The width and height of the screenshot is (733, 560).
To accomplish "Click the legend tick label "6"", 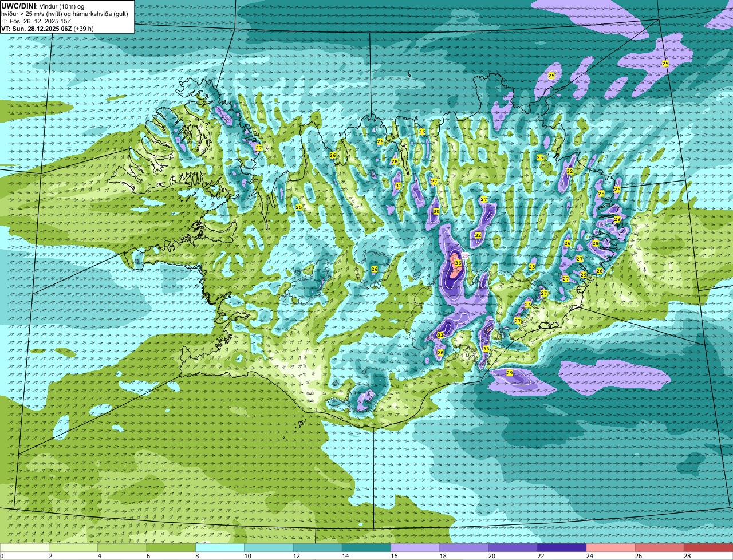I will tap(148, 556).
